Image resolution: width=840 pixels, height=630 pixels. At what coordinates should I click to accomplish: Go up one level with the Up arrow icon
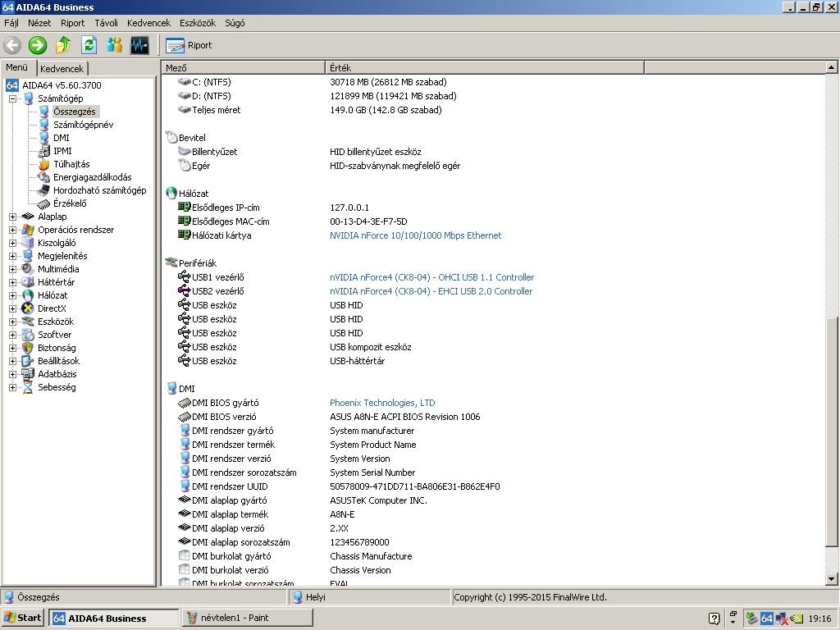(x=63, y=46)
